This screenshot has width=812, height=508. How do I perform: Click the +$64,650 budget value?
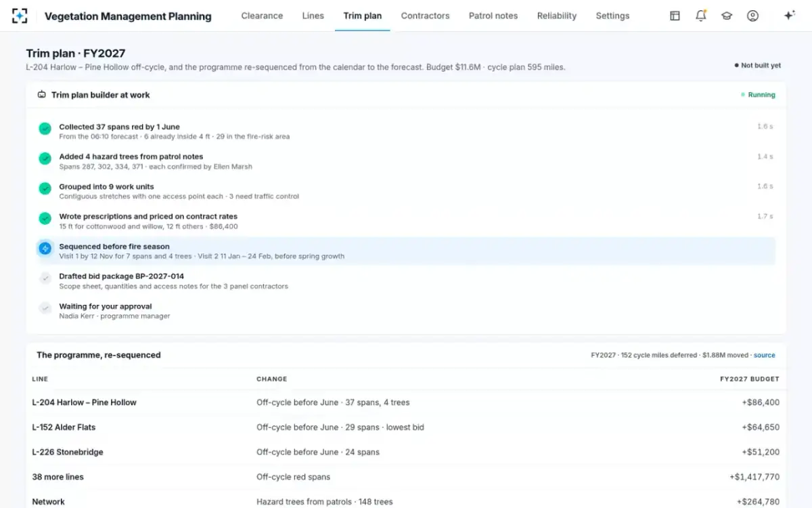(761, 427)
